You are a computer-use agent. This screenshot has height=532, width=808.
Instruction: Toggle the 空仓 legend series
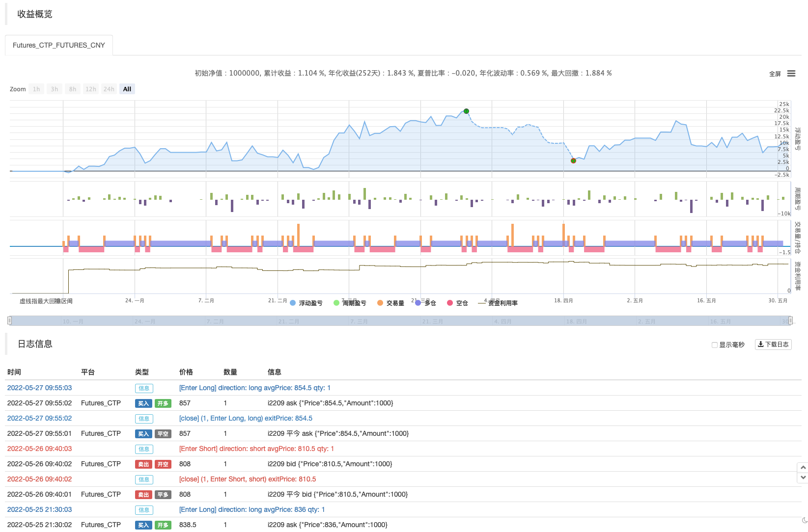coord(457,303)
